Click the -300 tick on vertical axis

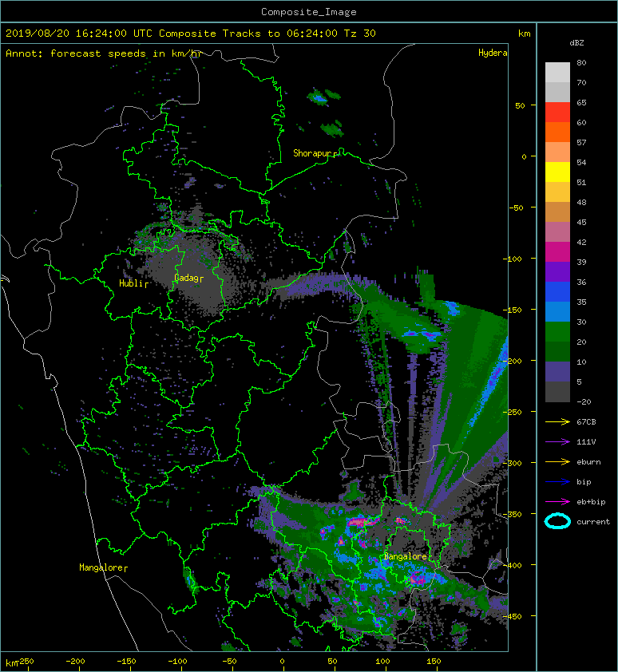pos(512,463)
